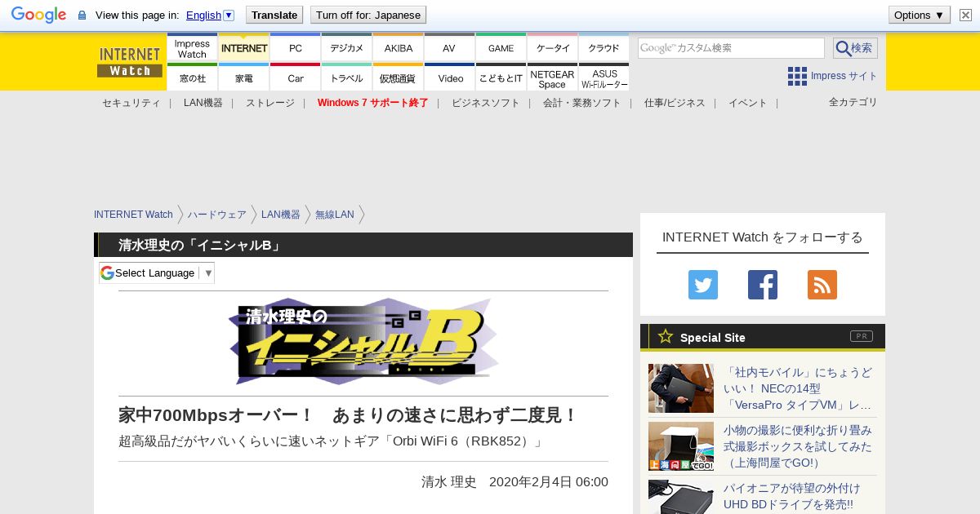Image resolution: width=980 pixels, height=514 pixels.
Task: Open the こどもとIT tab
Action: pyautogui.click(x=501, y=78)
